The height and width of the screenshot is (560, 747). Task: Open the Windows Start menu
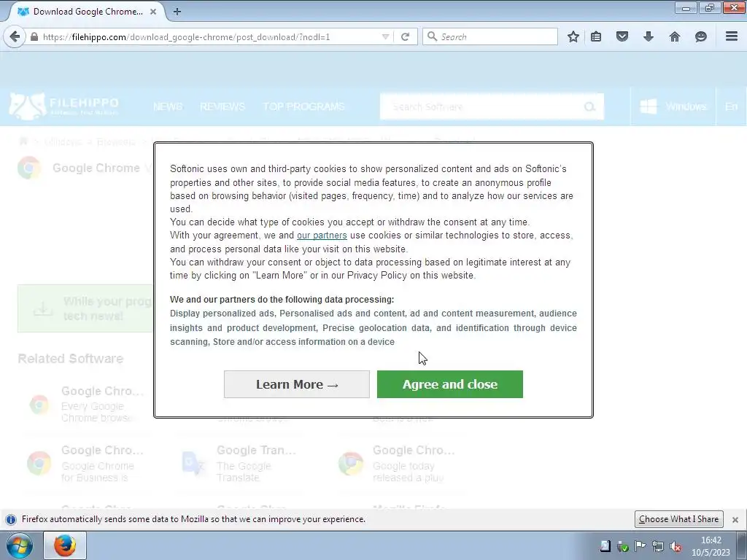(19, 545)
